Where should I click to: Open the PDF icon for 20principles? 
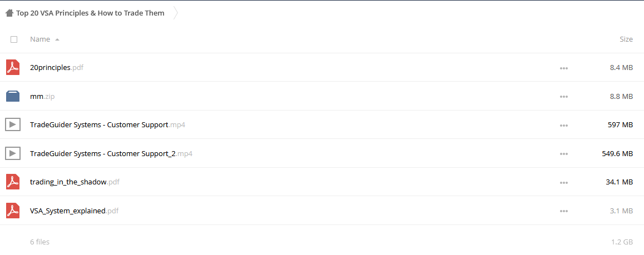[13, 67]
